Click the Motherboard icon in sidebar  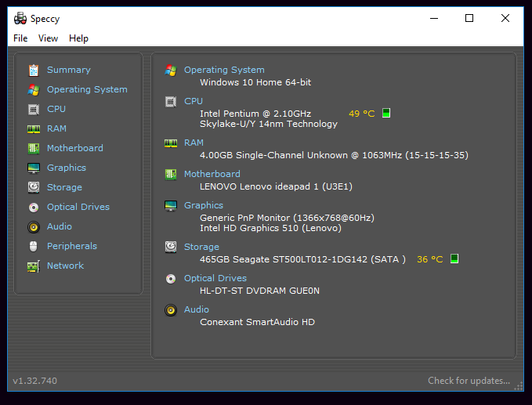33,148
